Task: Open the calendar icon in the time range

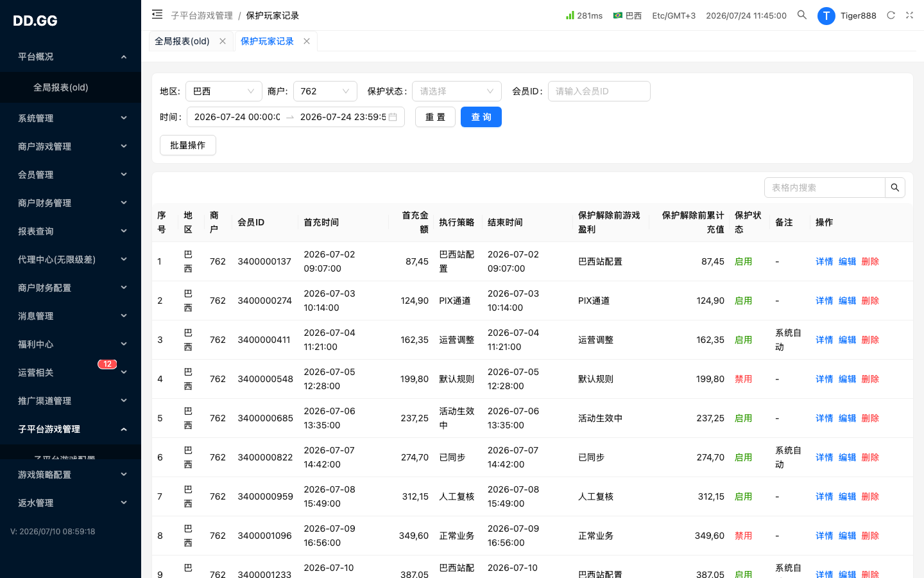Action: (x=393, y=117)
